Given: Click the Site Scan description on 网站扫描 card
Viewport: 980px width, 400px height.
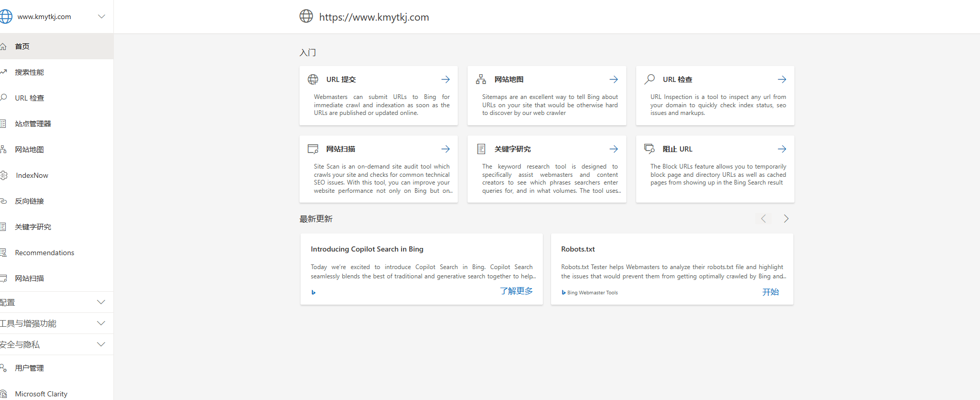Looking at the screenshot, I should (382, 178).
